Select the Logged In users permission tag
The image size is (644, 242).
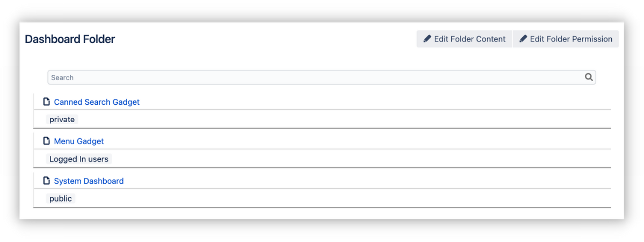click(79, 159)
